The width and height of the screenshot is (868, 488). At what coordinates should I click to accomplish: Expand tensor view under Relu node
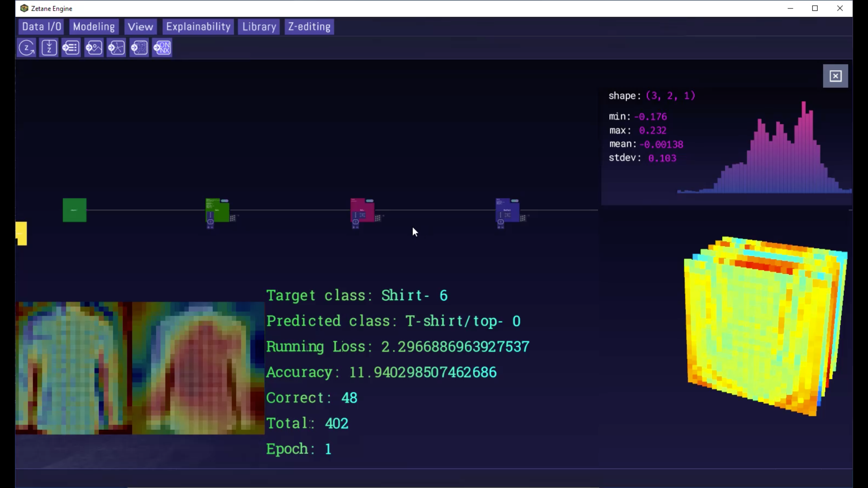point(355,222)
